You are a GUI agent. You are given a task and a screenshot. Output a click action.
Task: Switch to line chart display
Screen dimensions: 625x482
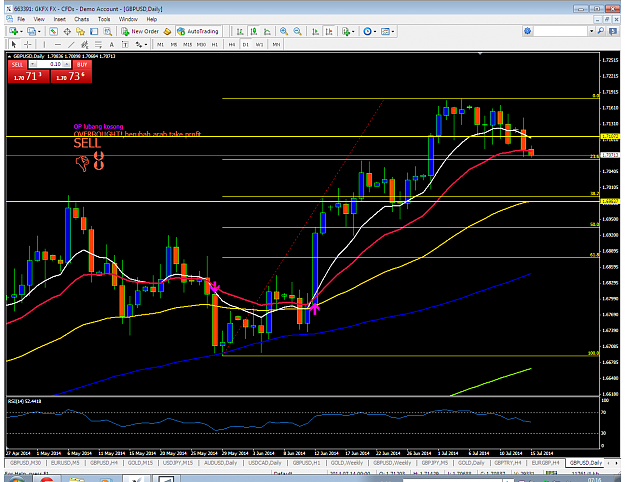(267, 31)
